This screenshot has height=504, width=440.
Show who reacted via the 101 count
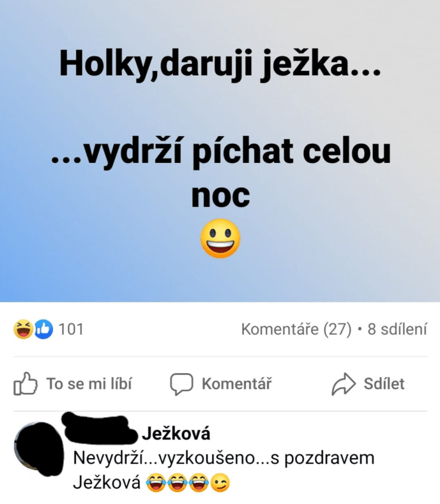point(71,329)
